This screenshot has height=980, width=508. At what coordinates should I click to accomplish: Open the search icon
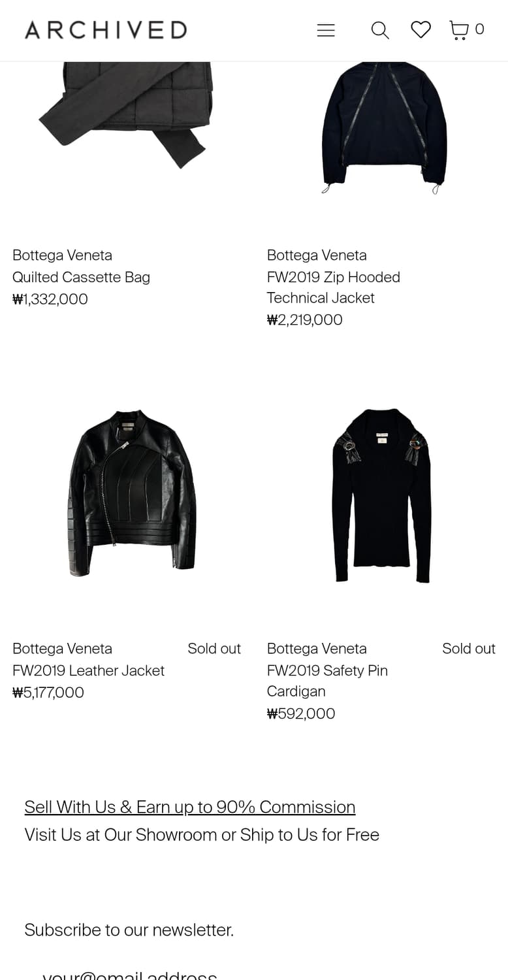point(380,30)
